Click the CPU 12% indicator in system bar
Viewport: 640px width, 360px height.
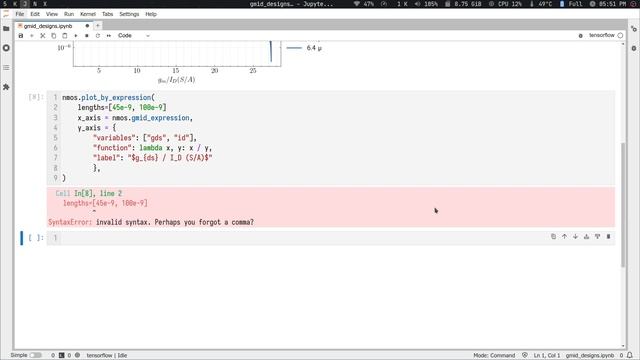[505, 4]
